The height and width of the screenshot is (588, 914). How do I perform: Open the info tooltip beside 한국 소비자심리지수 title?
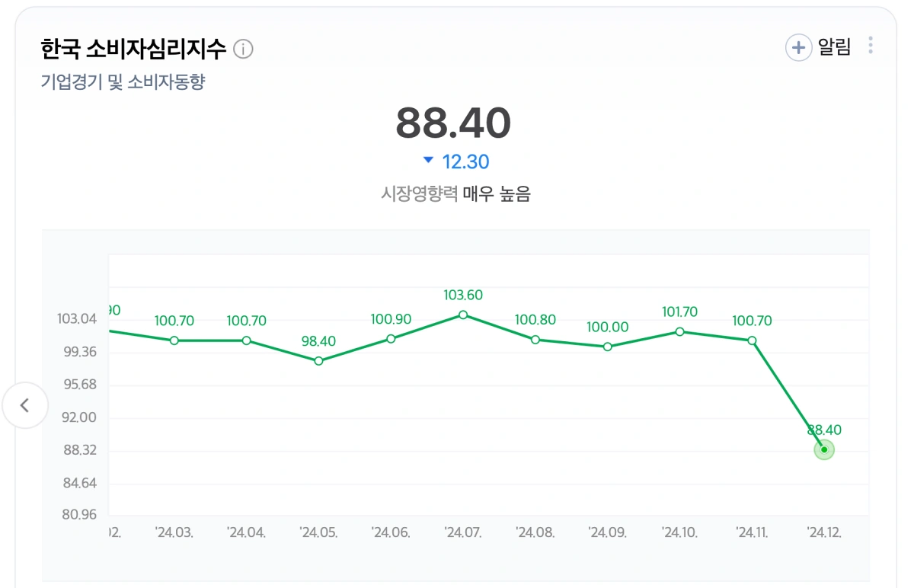(x=243, y=49)
